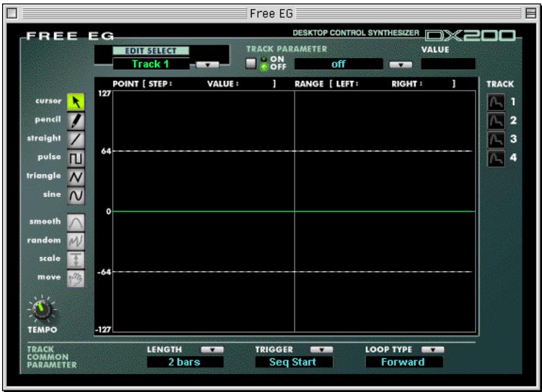Choose the move hand tool

[76, 279]
